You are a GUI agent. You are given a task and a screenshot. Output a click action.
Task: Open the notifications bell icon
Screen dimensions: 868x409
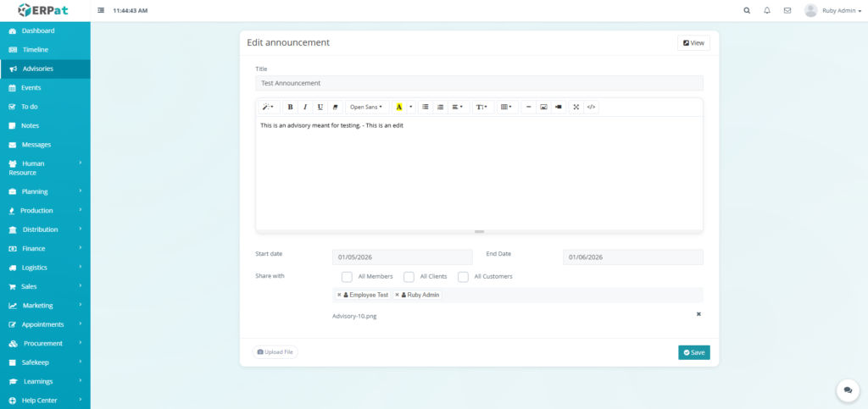pos(767,11)
